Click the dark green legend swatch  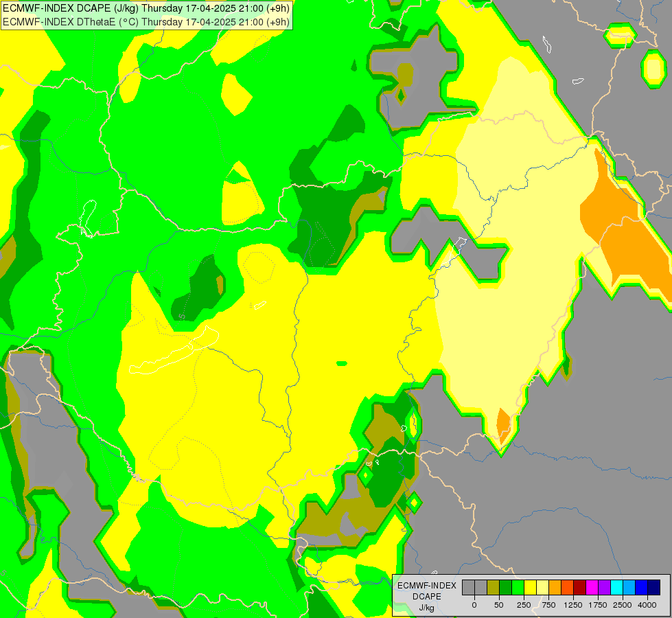pos(506,587)
